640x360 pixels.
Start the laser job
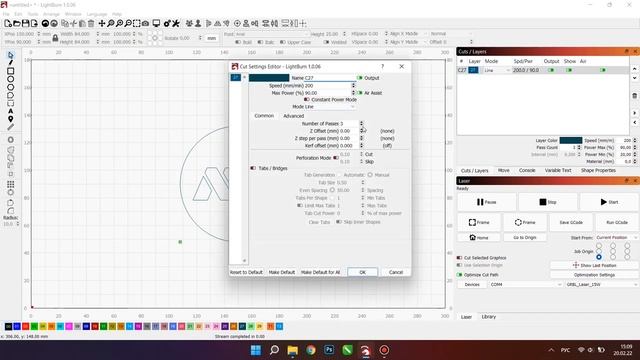tap(609, 202)
